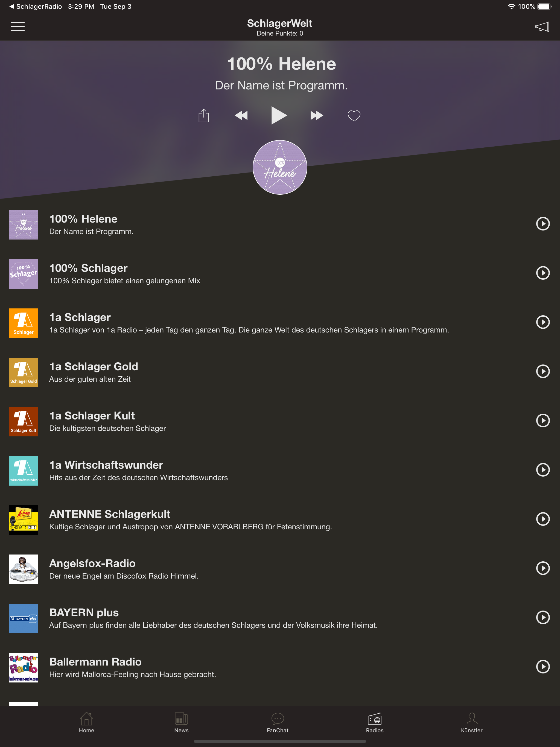Select the ANTENNE Schlagerkult title
This screenshot has height=747, width=560.
110,514
